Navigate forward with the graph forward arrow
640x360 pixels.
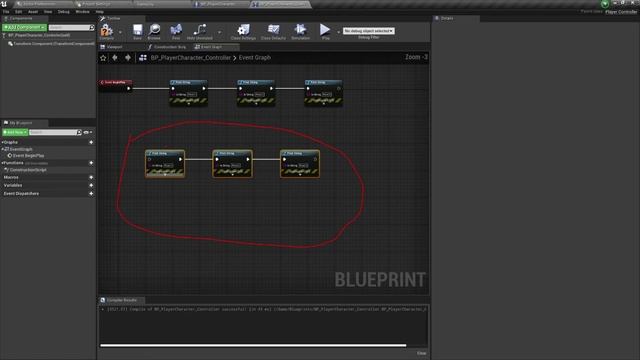pos(128,58)
